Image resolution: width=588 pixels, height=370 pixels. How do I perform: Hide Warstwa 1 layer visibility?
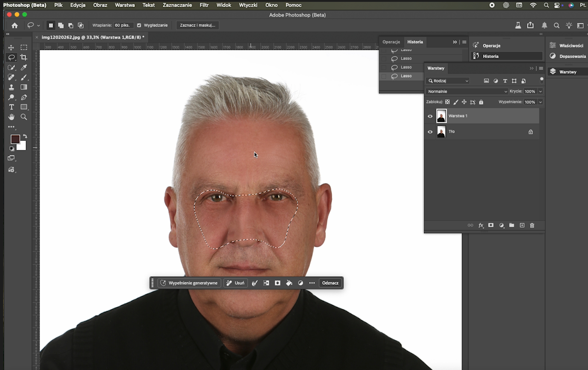430,116
